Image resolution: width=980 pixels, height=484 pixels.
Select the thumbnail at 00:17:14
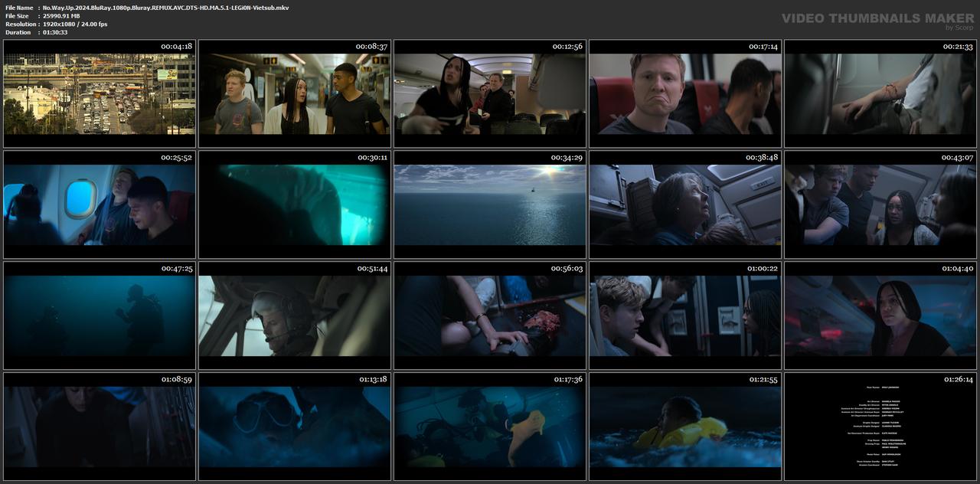(x=685, y=93)
